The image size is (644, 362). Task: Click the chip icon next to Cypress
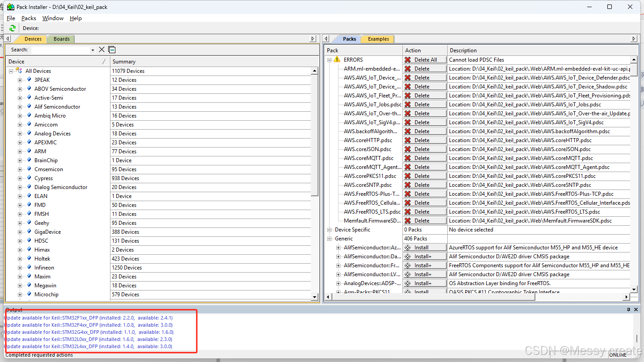pos(29,178)
